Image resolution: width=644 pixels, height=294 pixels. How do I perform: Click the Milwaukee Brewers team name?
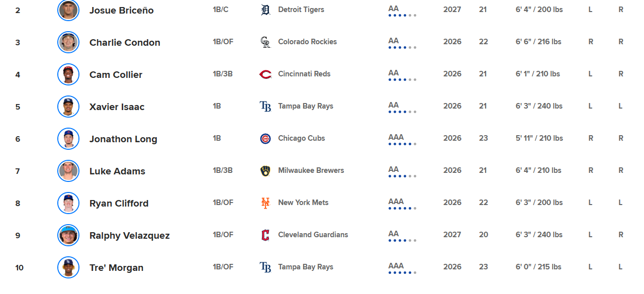coord(311,170)
